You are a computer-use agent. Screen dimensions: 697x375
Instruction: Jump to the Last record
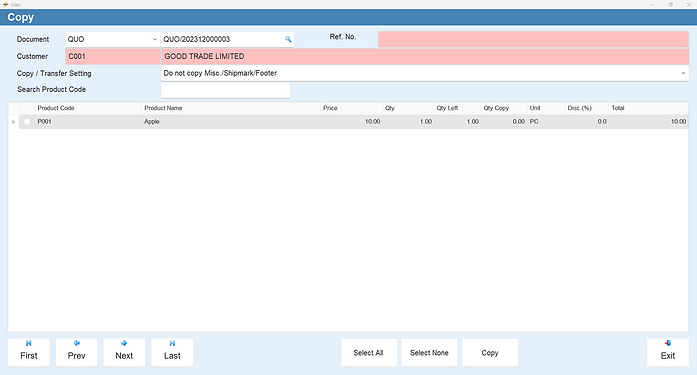[x=172, y=352]
